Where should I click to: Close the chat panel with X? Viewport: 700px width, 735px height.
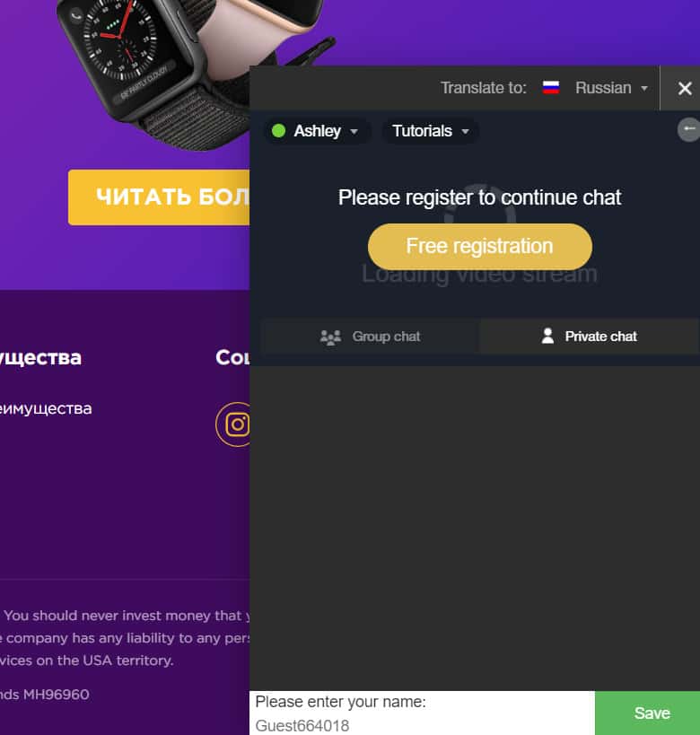pos(685,88)
